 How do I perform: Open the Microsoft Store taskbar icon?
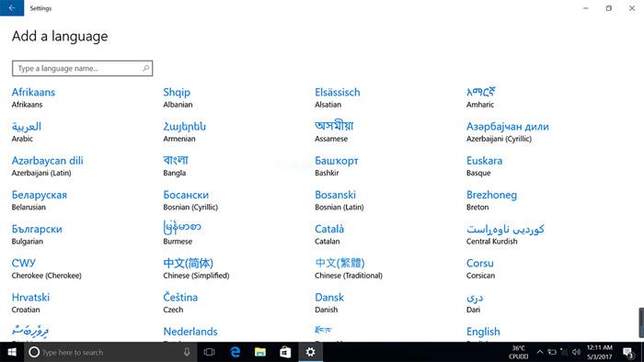[x=285, y=352]
